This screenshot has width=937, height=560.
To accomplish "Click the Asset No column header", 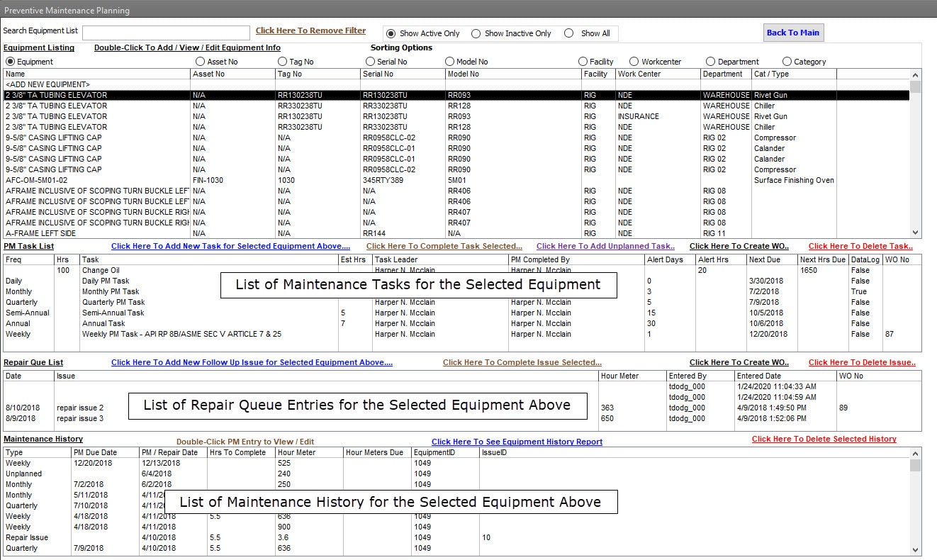I will coord(232,74).
